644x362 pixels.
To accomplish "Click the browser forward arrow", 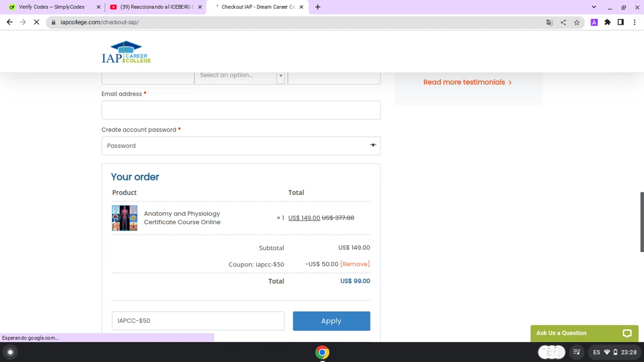I will [23, 22].
